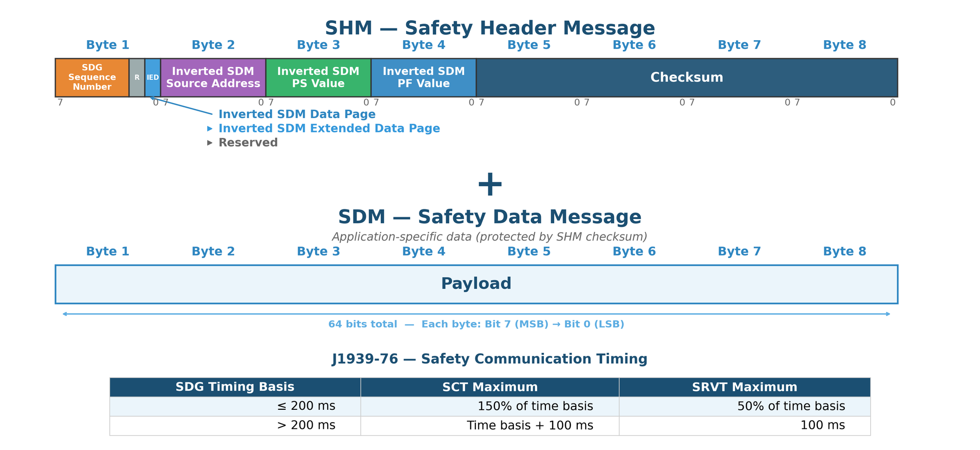The height and width of the screenshot is (450, 980).
Task: Toggle the Inverted SDM Data Page callout
Action: click(x=296, y=114)
